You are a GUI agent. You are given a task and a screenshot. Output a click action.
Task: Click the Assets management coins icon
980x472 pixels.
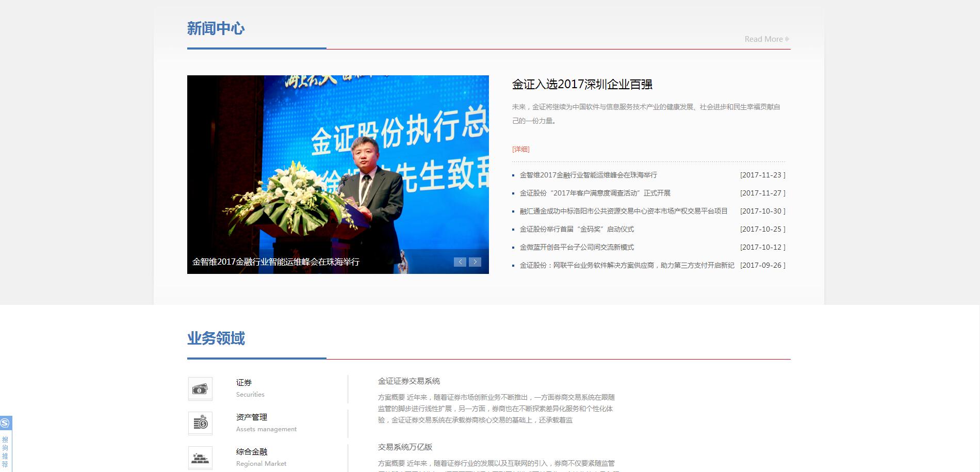tap(200, 424)
